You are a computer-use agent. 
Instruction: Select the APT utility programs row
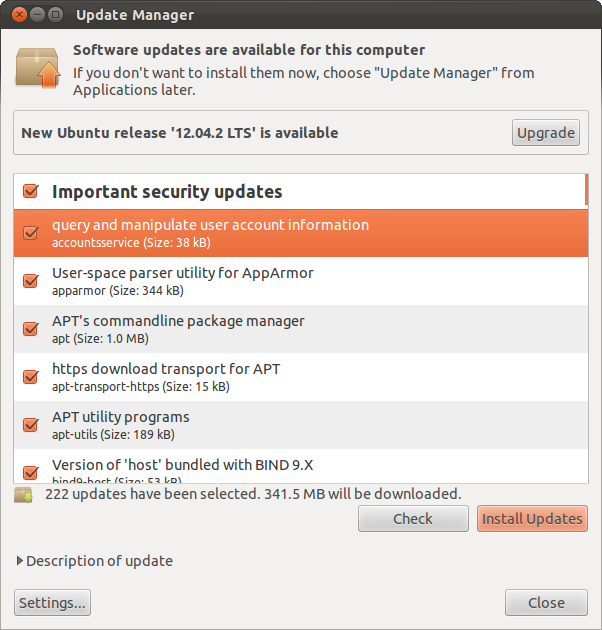301,425
